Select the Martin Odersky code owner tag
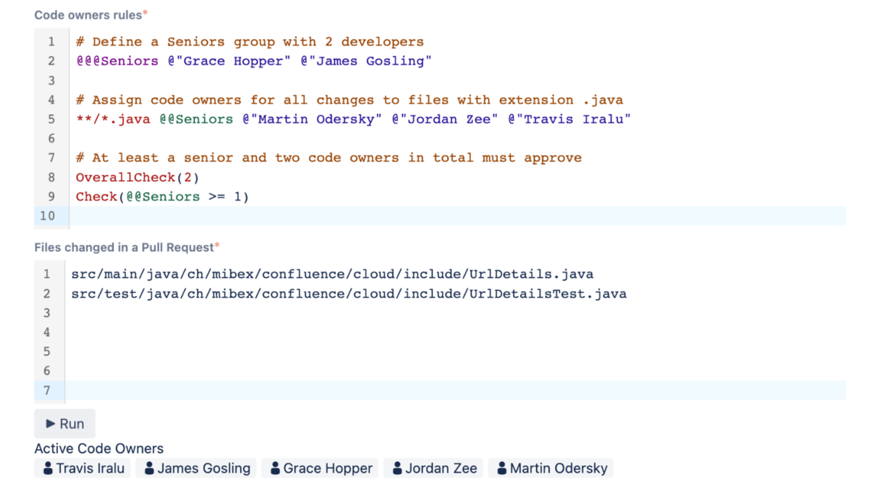This screenshot has height=495, width=871. (551, 468)
